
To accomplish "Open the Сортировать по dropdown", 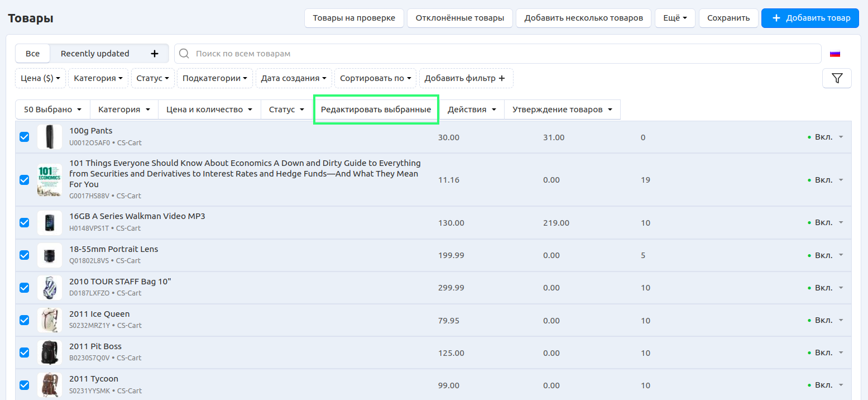I will [x=375, y=78].
